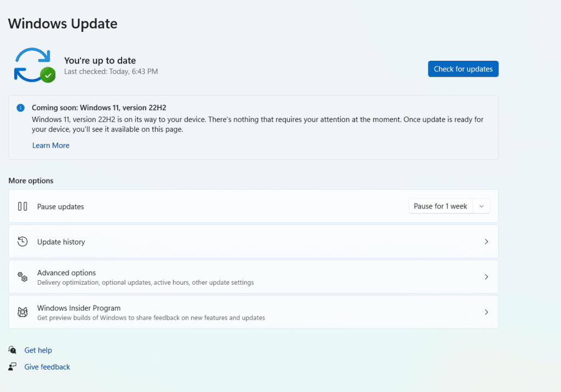This screenshot has width=561, height=392.
Task: Expand Advanced options via right chevron
Action: 486,277
